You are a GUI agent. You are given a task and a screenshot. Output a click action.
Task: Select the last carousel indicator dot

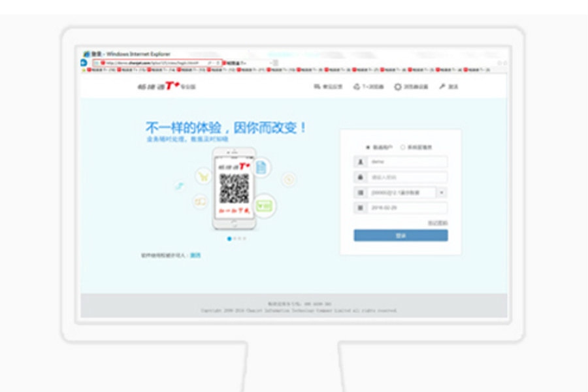click(244, 238)
